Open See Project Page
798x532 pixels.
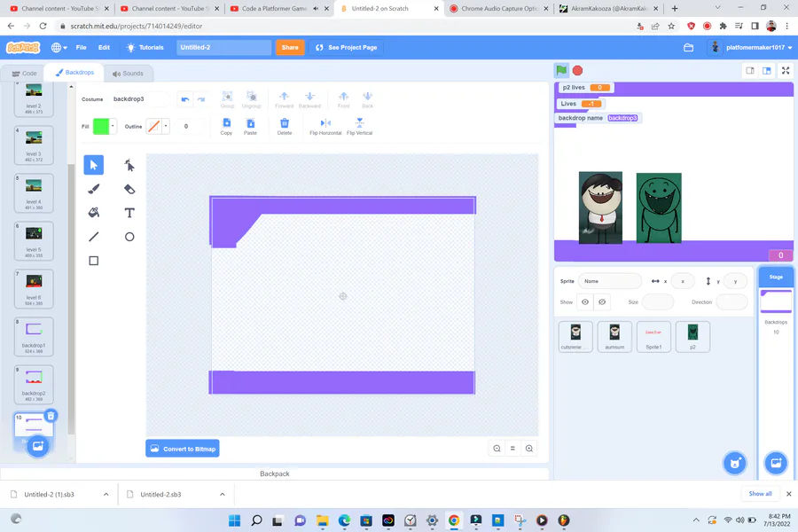pyautogui.click(x=347, y=47)
